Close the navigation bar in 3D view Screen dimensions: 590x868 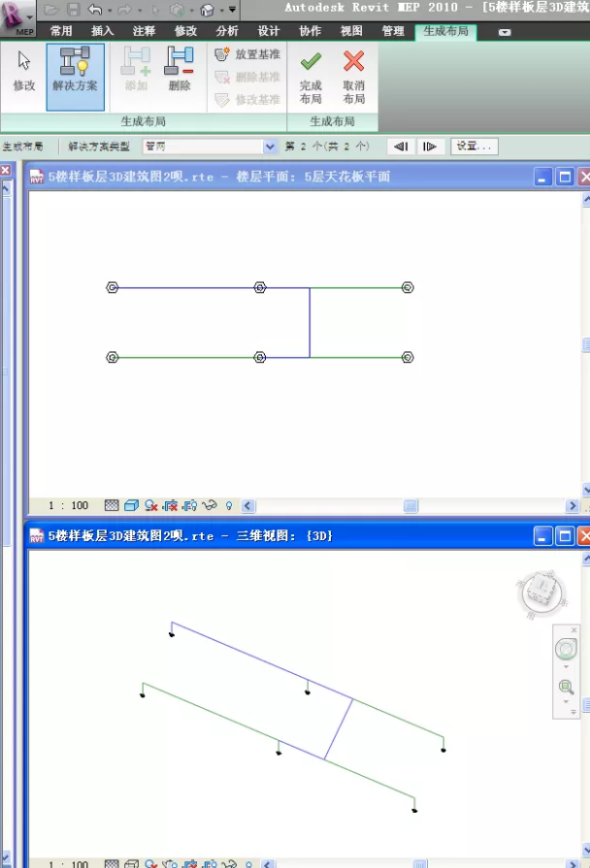[574, 630]
